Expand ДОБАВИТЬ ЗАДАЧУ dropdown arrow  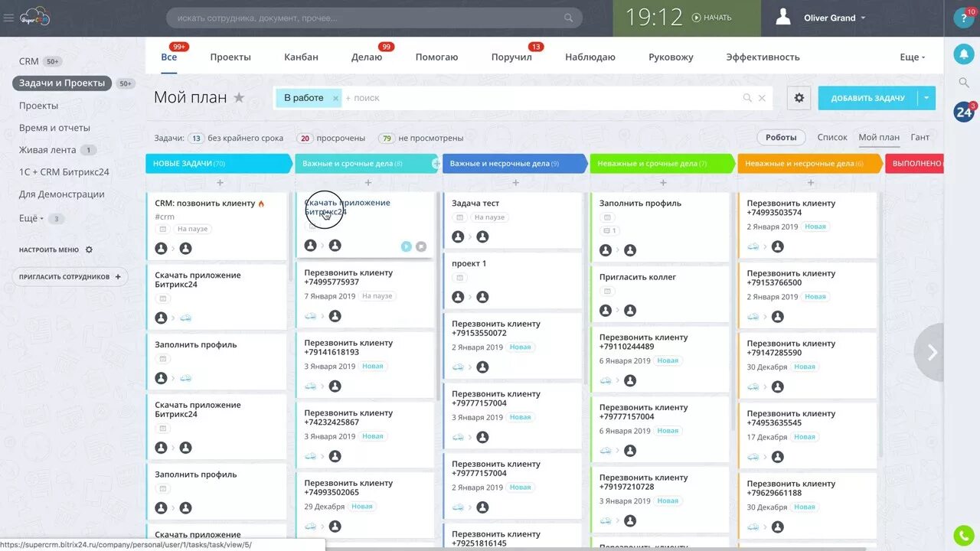[926, 98]
